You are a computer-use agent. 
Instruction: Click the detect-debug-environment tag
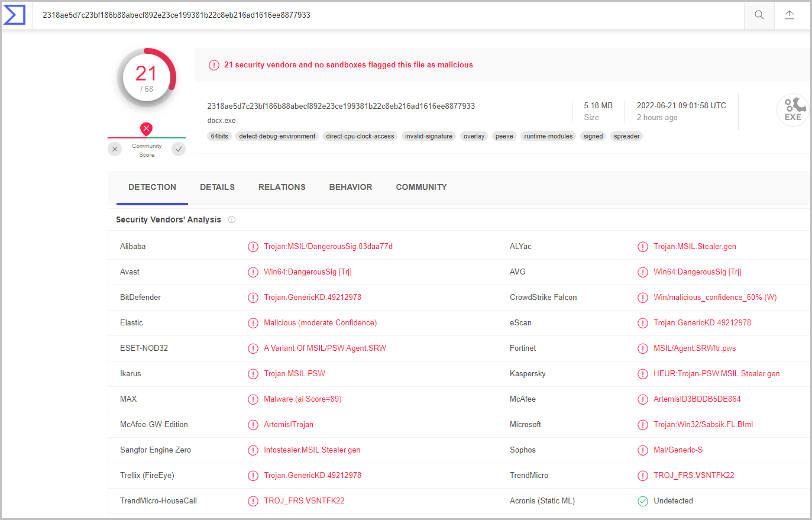point(277,136)
